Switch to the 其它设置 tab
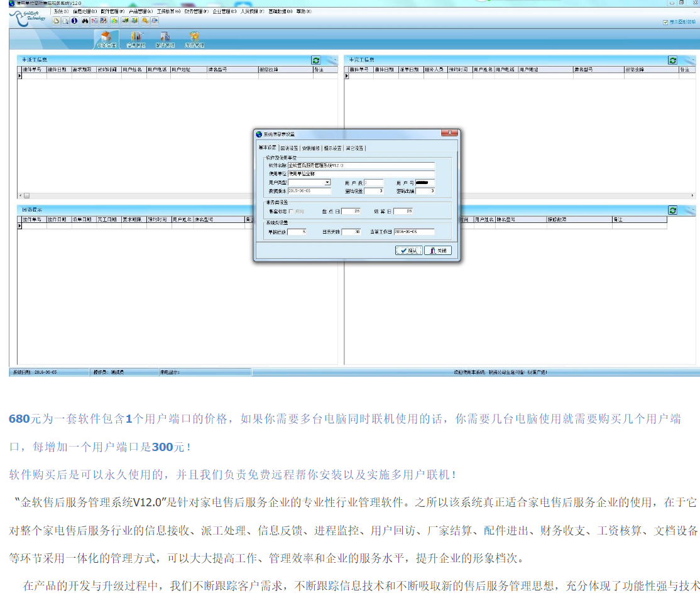This screenshot has width=700, height=603. [x=354, y=148]
